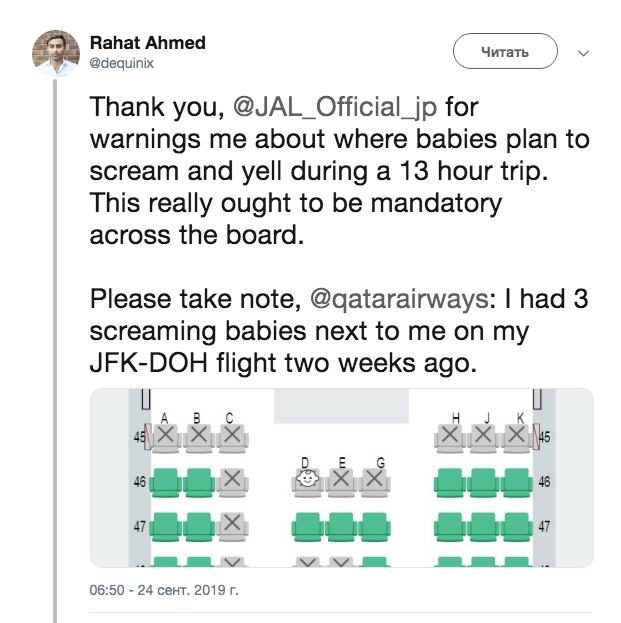Screen dimensions: 621x623
Task: Click the crossed-out seat 45H
Action: point(450,435)
